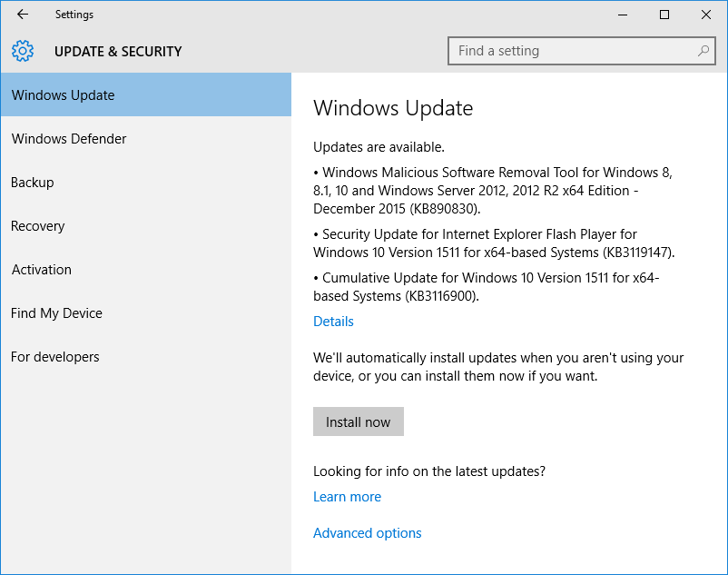Open Learn more link
The height and width of the screenshot is (575, 728).
click(347, 497)
